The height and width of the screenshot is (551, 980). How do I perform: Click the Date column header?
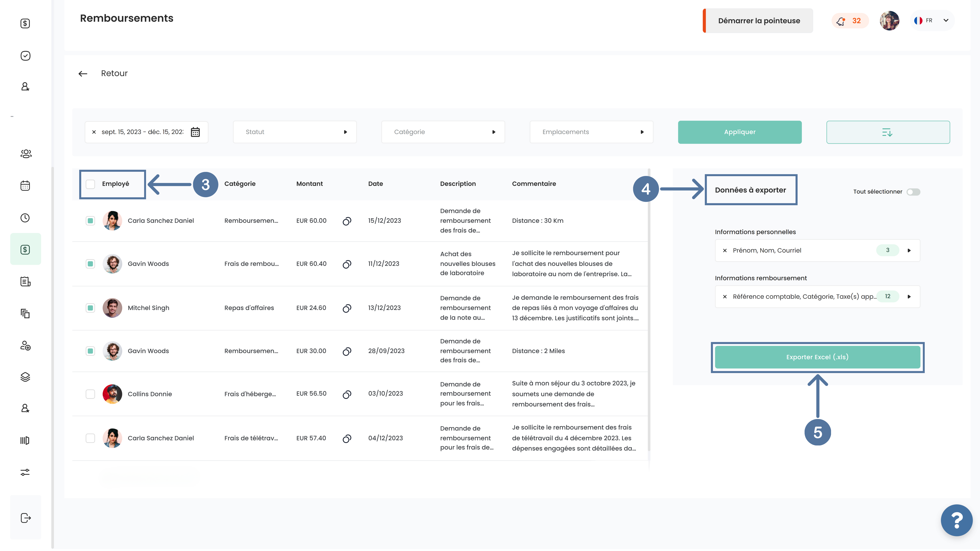click(x=376, y=184)
